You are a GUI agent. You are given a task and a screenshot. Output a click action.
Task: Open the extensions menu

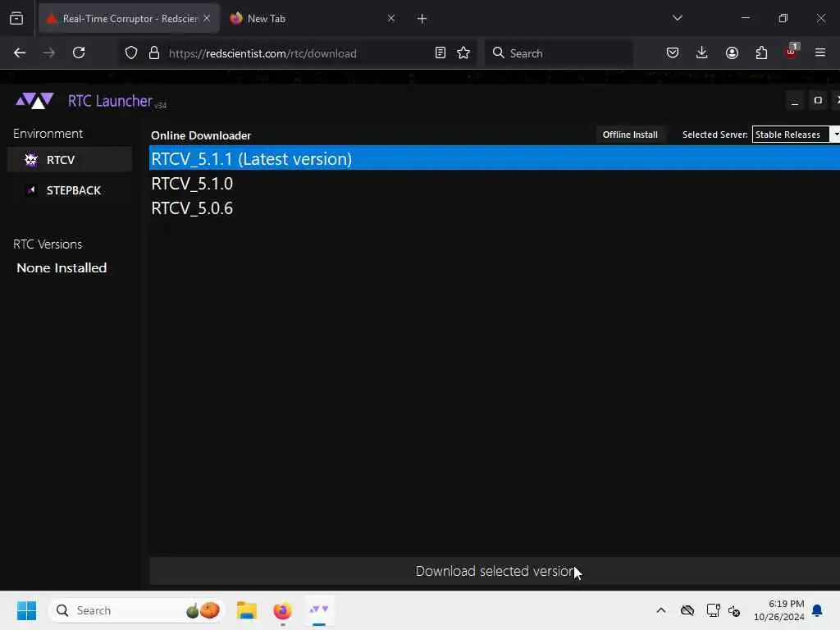(761, 53)
